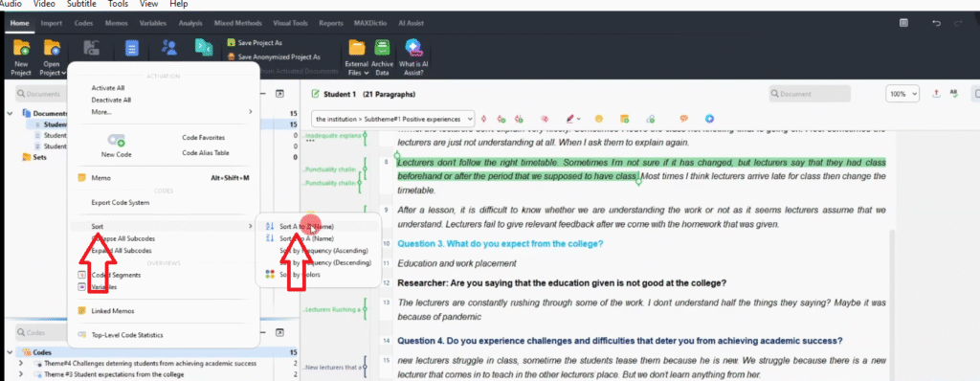Collapse the Documents tree node
Screen dimensions: 980x381
click(11, 114)
